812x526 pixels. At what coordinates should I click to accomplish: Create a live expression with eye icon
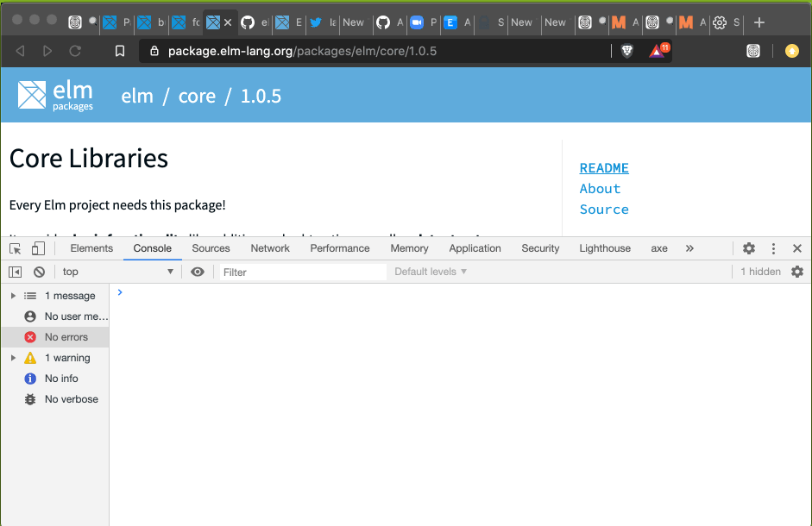[198, 272]
